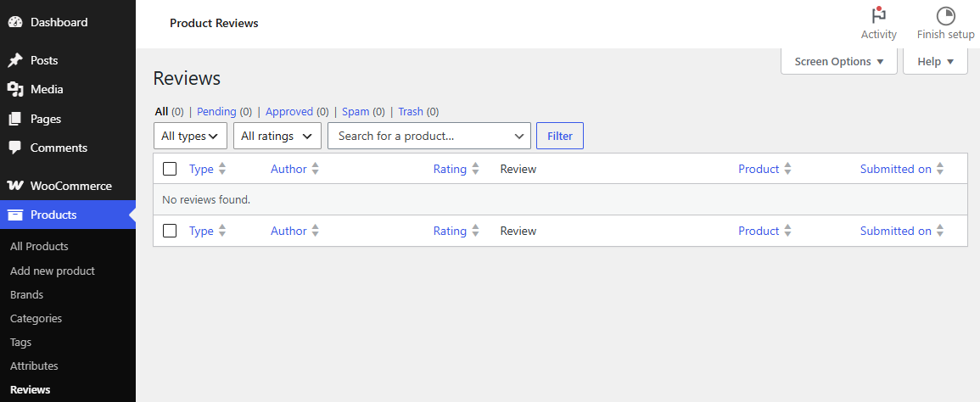Image resolution: width=980 pixels, height=402 pixels.
Task: Open the Attributes submenu item
Action: click(x=34, y=366)
